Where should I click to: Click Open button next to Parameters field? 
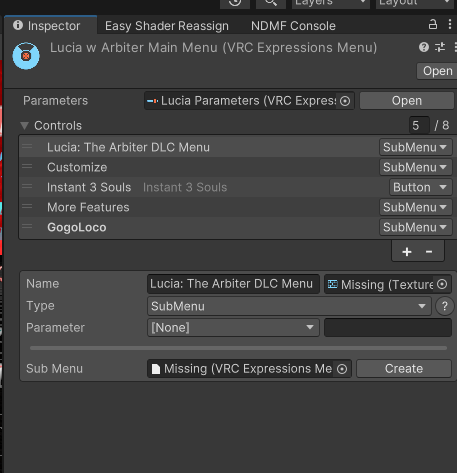tap(407, 101)
